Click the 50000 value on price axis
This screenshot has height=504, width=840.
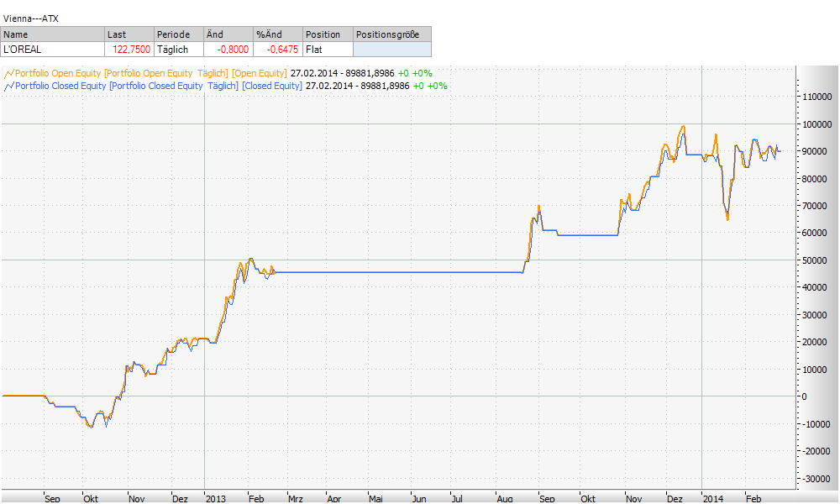pyautogui.click(x=814, y=260)
